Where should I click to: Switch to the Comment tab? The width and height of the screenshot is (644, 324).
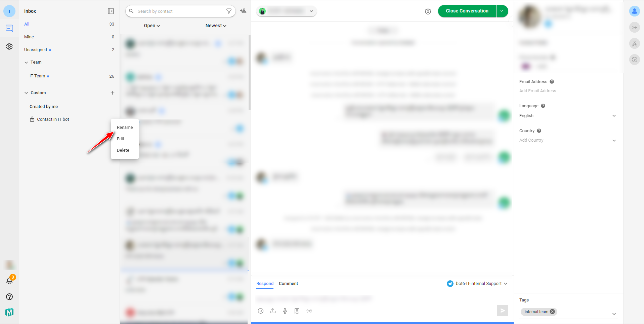coord(288,284)
